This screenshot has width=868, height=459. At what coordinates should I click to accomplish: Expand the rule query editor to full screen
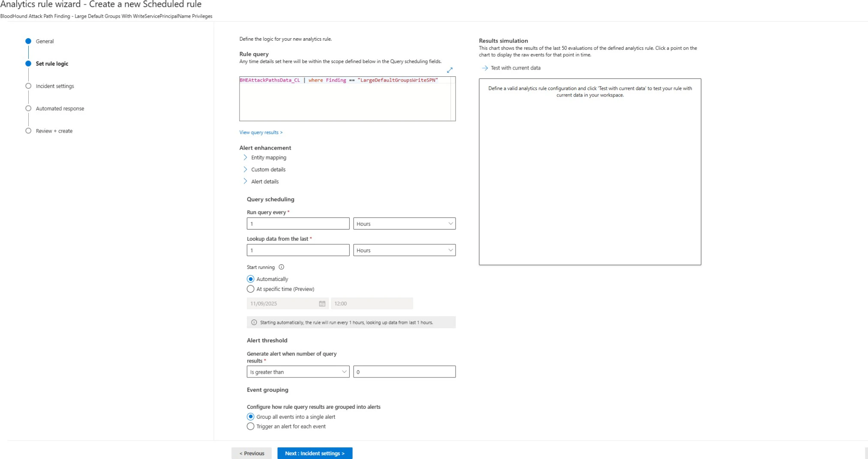click(450, 70)
